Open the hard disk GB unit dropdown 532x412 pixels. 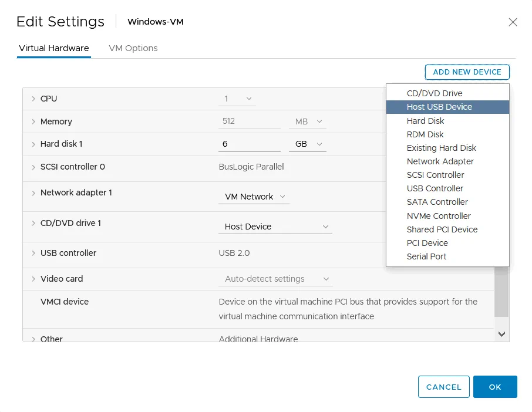tap(307, 144)
